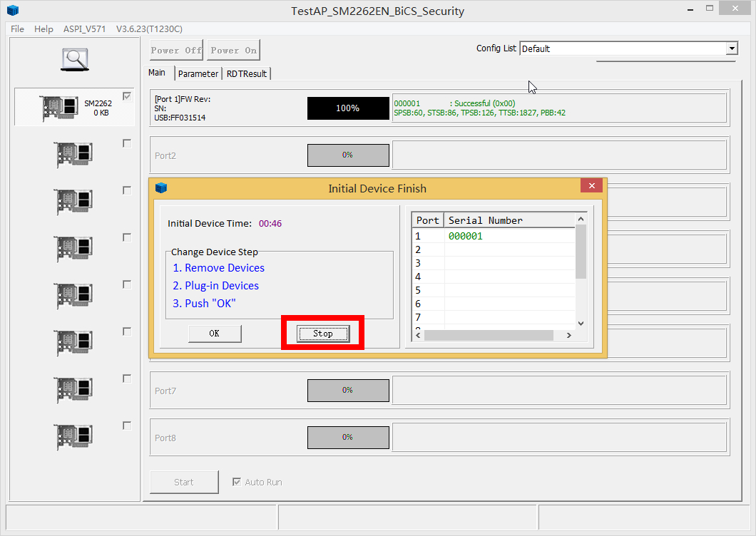
Task: Expand the Config List dropdown
Action: click(732, 48)
